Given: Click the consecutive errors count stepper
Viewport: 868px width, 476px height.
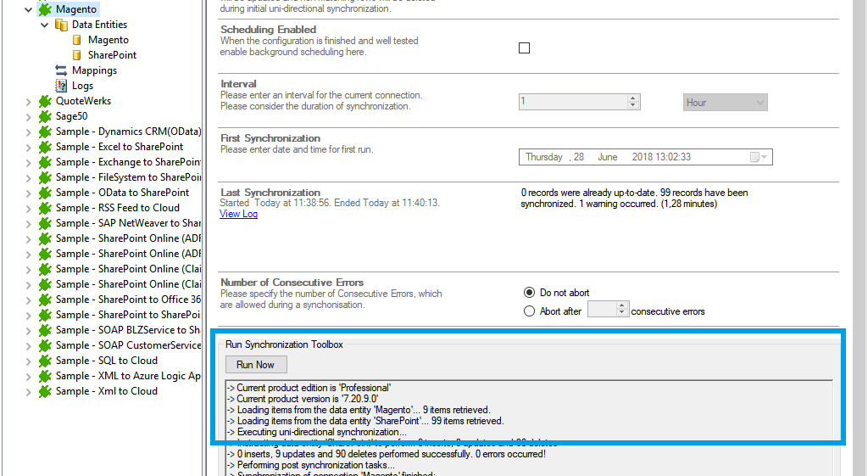Looking at the screenshot, I should (622, 310).
